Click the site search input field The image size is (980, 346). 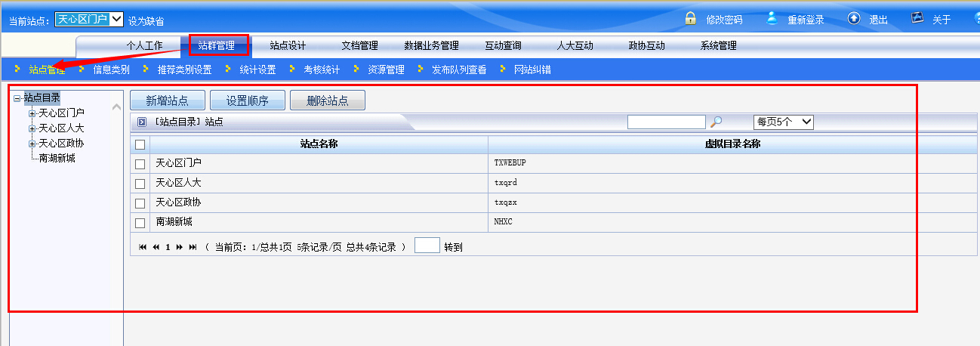click(666, 122)
